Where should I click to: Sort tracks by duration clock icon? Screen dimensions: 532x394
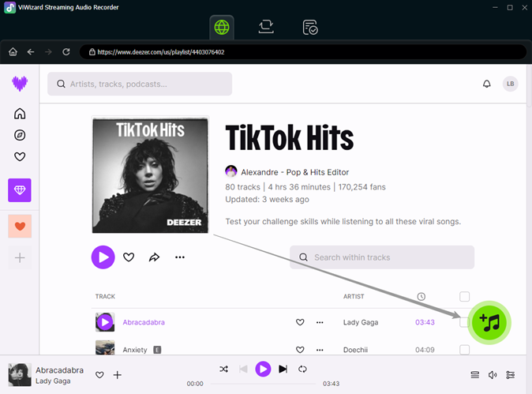point(421,297)
